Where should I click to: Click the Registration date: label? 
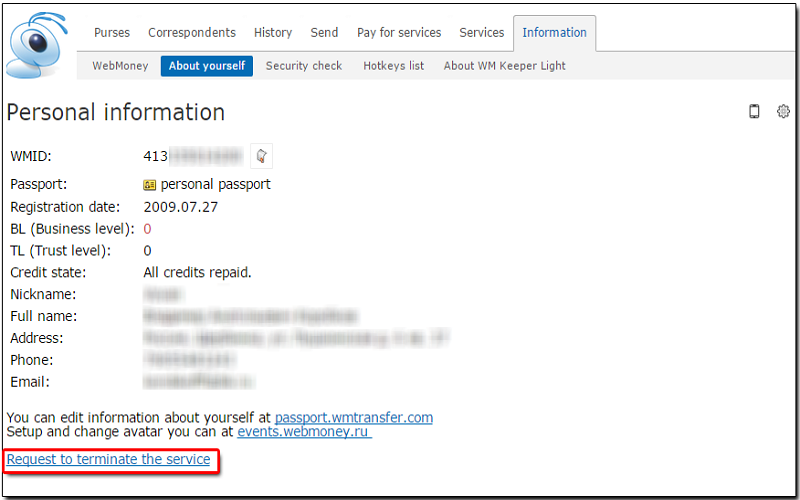click(65, 207)
